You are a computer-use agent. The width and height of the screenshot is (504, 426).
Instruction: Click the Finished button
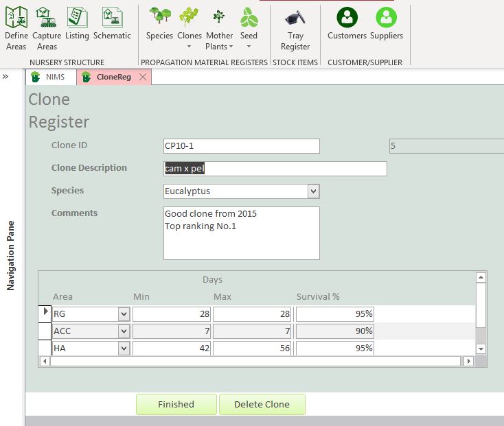pos(176,404)
